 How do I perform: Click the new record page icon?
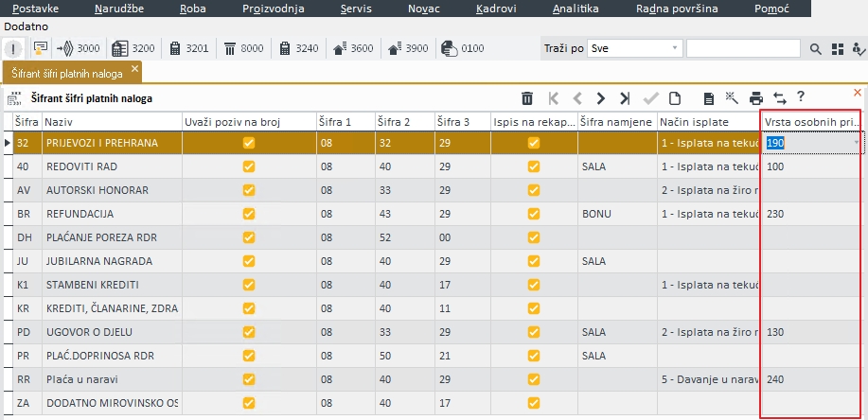coord(675,97)
